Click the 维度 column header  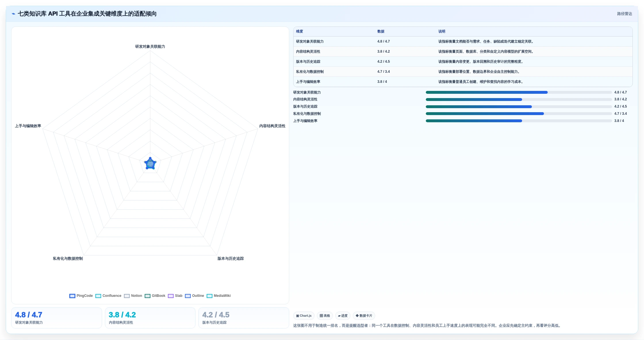[300, 31]
